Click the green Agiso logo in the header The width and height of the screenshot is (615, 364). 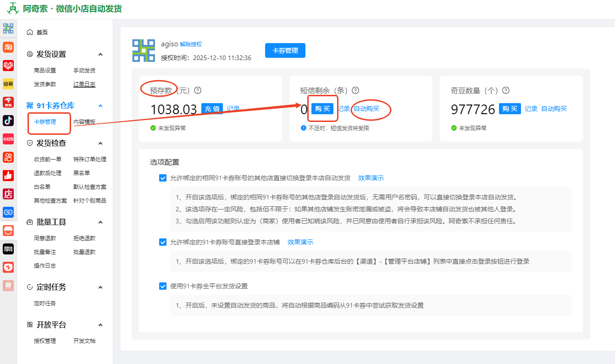point(13,9)
